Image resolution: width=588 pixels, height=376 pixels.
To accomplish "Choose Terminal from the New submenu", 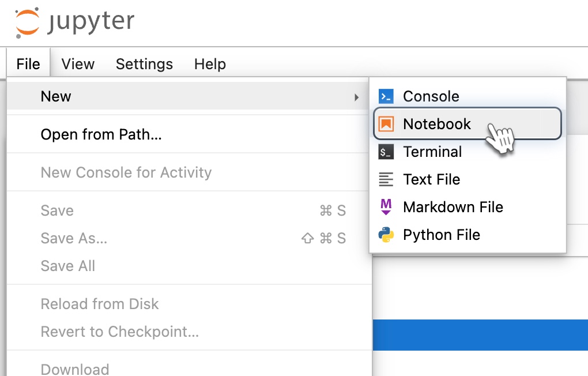I will click(x=468, y=152).
